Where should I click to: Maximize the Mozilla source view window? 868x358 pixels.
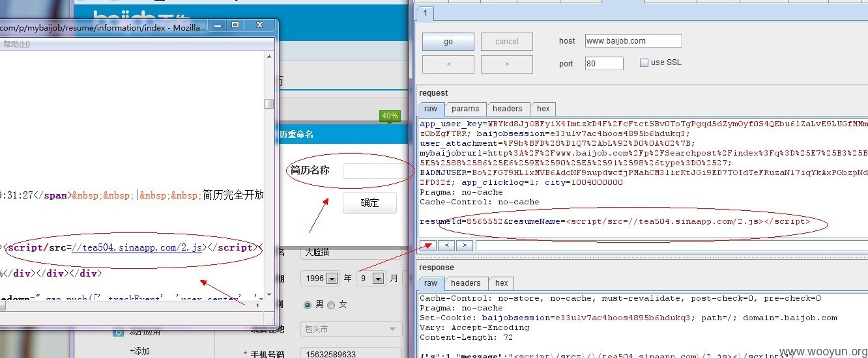pos(235,25)
